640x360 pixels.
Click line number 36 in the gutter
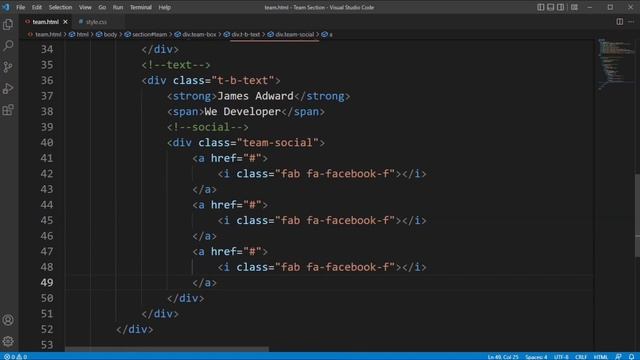47,80
